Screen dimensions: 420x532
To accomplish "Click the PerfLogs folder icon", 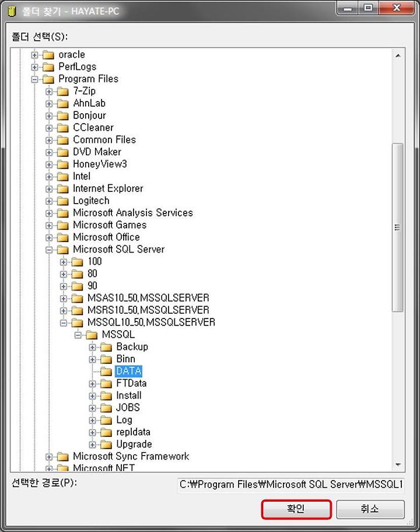I will tap(48, 67).
